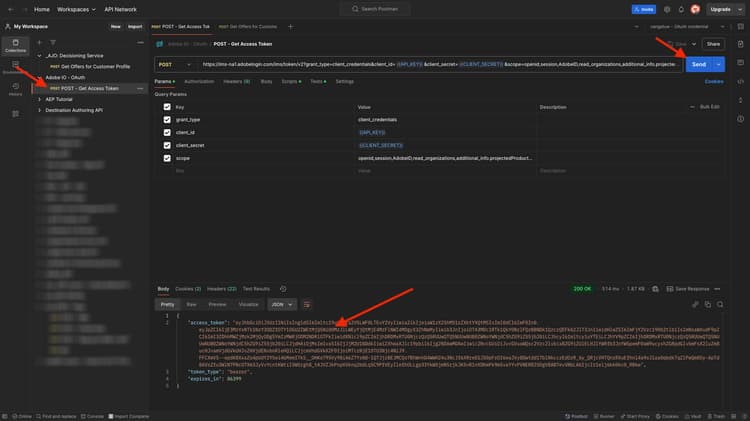Copy response link icon
Viewport: 750px width, 421px height.
(695, 305)
